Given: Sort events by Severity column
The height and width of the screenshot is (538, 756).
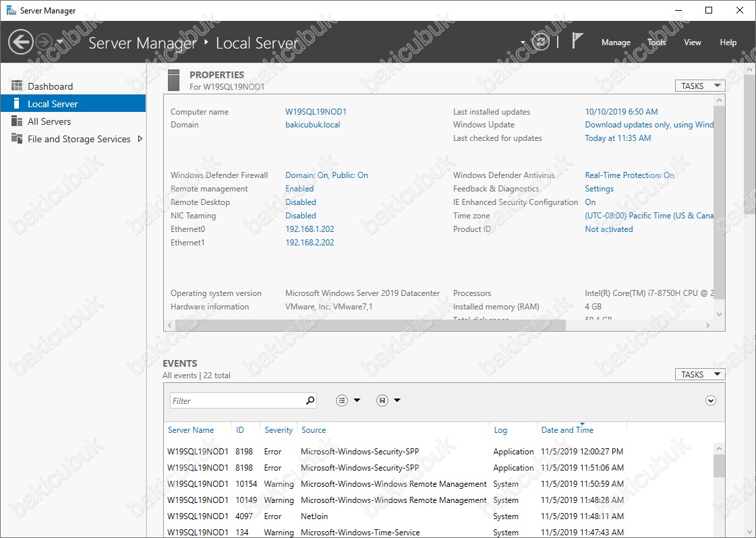Looking at the screenshot, I should pos(279,430).
